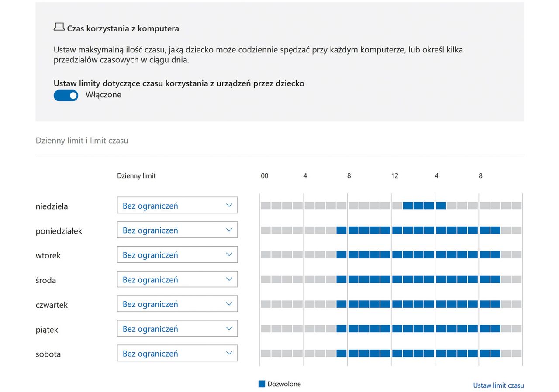
Task: Click the sobota day label
Action: (x=48, y=354)
